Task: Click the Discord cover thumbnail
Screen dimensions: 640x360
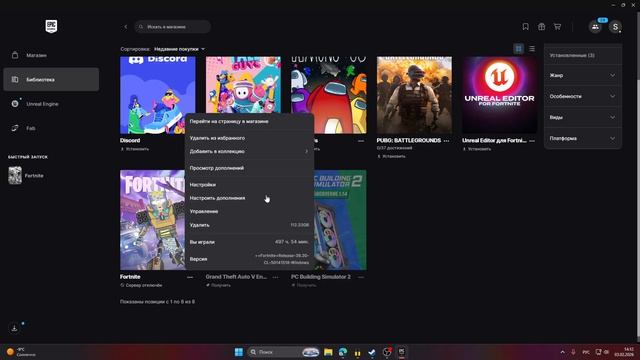Action: click(158, 95)
